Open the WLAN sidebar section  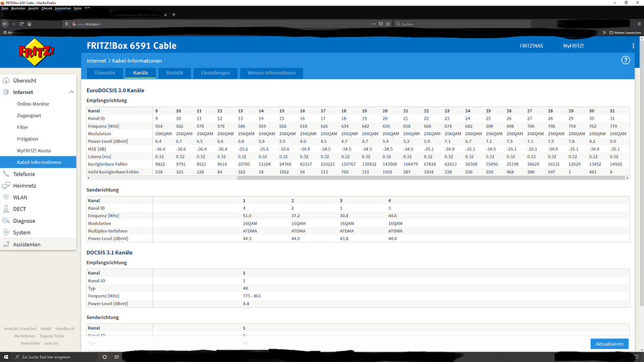[x=38, y=197]
